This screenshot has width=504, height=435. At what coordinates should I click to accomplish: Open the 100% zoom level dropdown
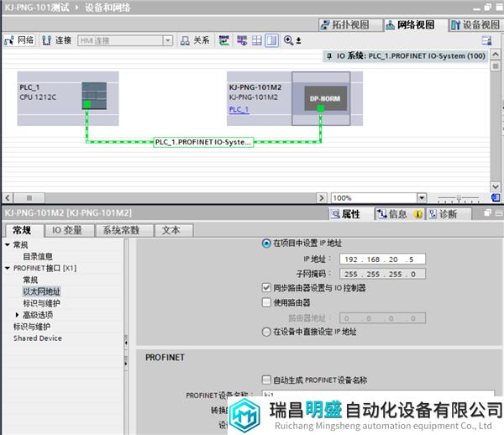422,198
